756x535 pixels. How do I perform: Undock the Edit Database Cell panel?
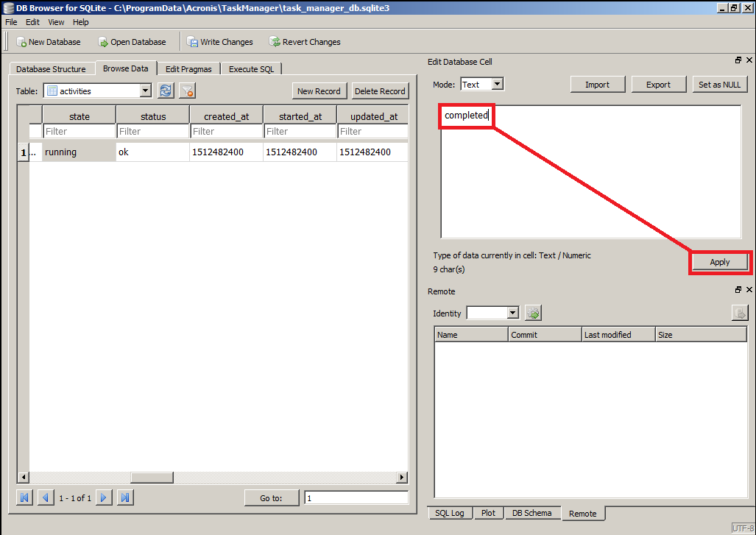coord(738,60)
